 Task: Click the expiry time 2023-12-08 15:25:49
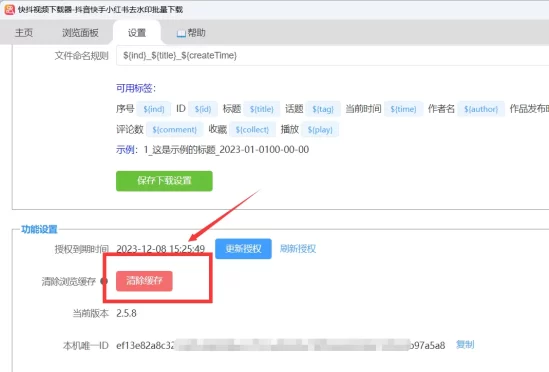(x=160, y=249)
